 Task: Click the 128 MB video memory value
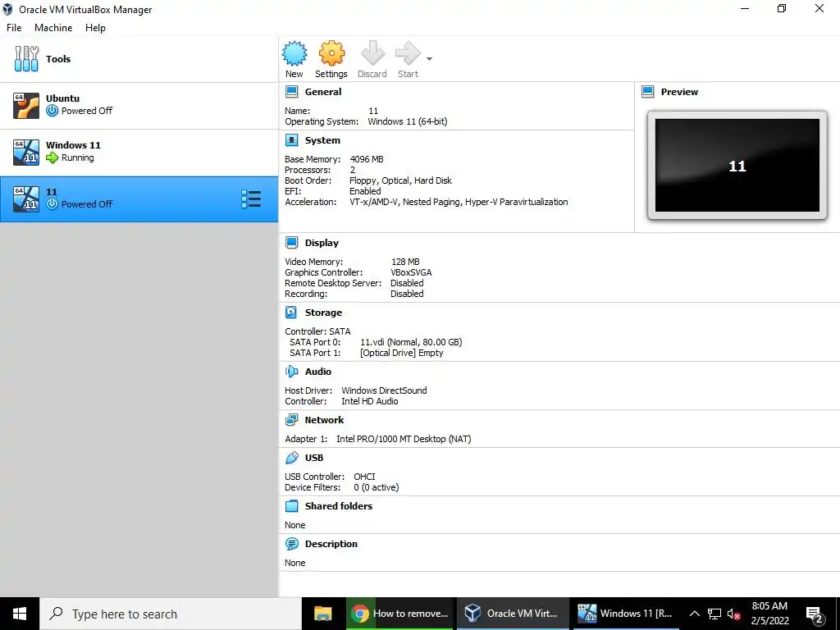[405, 262]
